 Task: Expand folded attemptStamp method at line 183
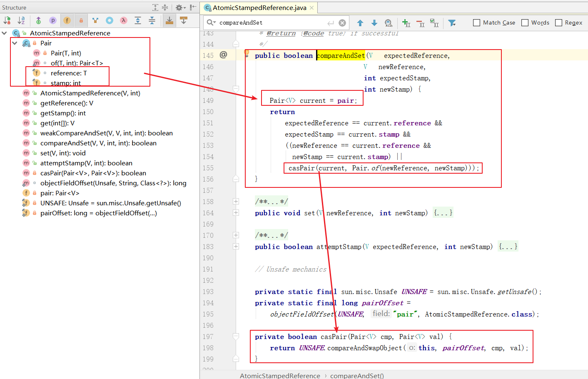point(236,247)
